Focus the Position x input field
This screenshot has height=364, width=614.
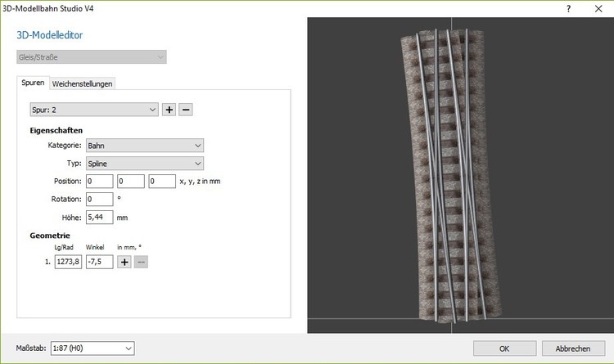[x=99, y=182]
